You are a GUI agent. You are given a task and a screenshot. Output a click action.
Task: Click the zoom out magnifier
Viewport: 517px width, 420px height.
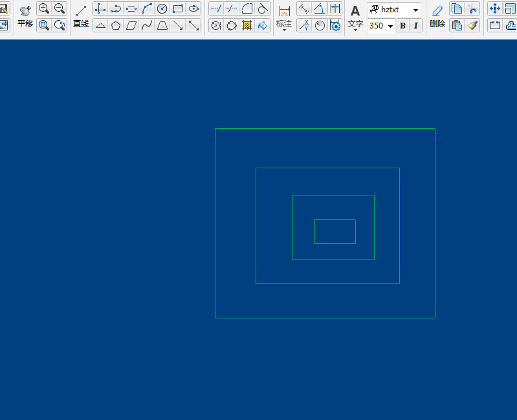pyautogui.click(x=60, y=8)
